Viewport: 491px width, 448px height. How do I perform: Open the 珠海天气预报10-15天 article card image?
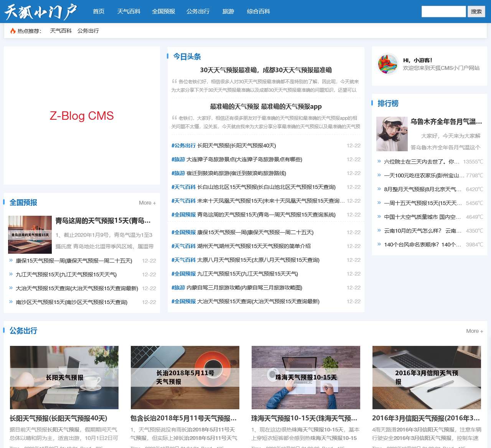(306, 377)
